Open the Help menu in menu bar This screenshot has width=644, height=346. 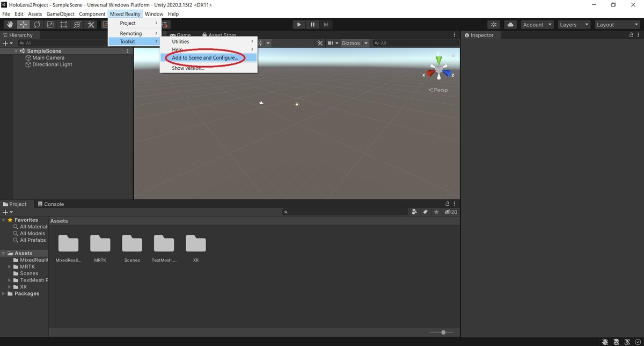173,14
